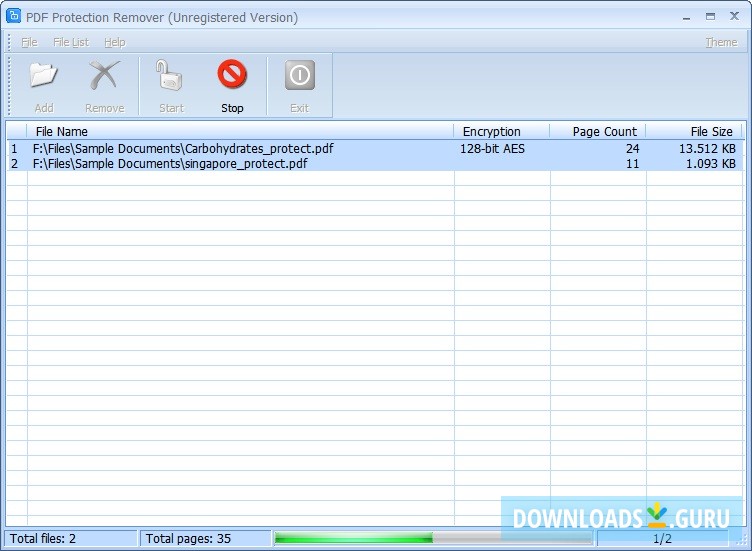Click the green progress bar

434,539
